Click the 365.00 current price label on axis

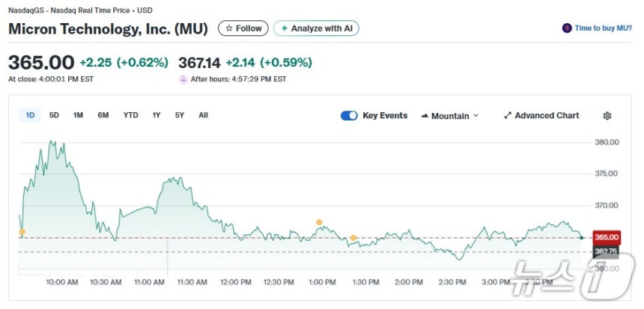tap(605, 237)
